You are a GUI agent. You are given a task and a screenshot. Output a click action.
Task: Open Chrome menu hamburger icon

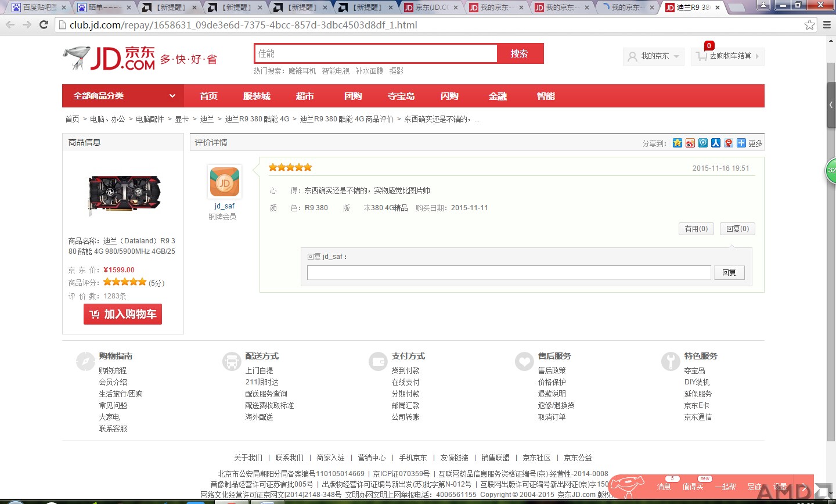pos(827,24)
